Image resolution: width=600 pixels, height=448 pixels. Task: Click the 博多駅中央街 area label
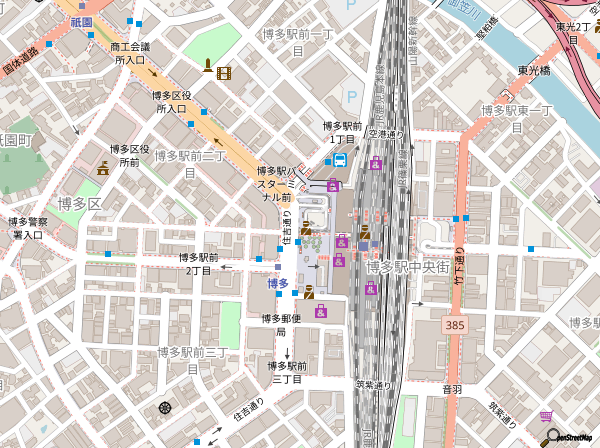click(407, 267)
